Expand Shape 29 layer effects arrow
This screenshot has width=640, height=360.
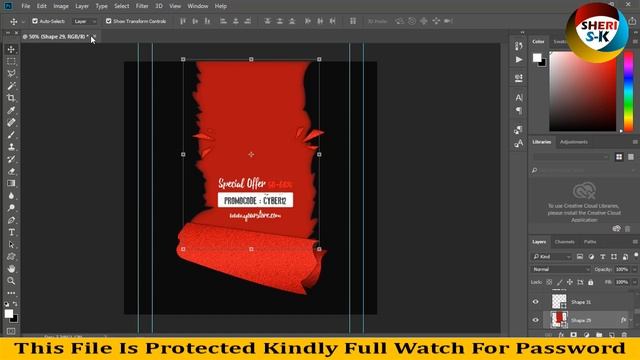pos(631,320)
